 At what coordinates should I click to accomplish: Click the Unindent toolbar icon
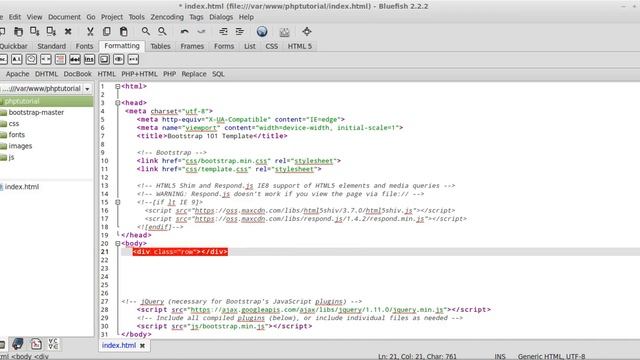coord(223,31)
